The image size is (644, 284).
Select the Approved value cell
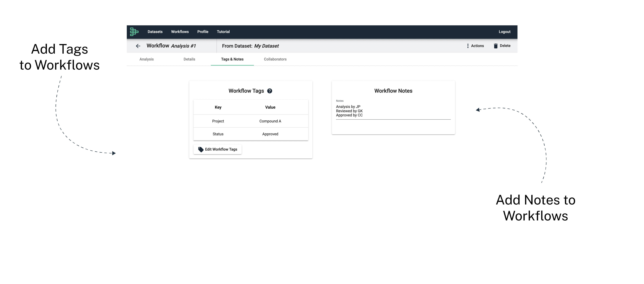pos(270,134)
